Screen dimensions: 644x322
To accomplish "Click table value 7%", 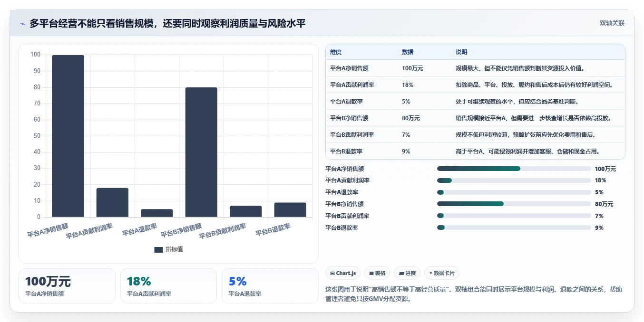I will [406, 135].
